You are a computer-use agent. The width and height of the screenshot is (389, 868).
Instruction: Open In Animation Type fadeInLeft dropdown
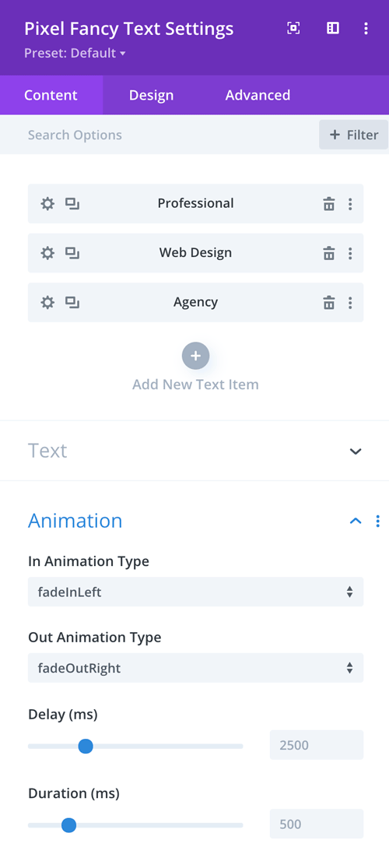195,592
